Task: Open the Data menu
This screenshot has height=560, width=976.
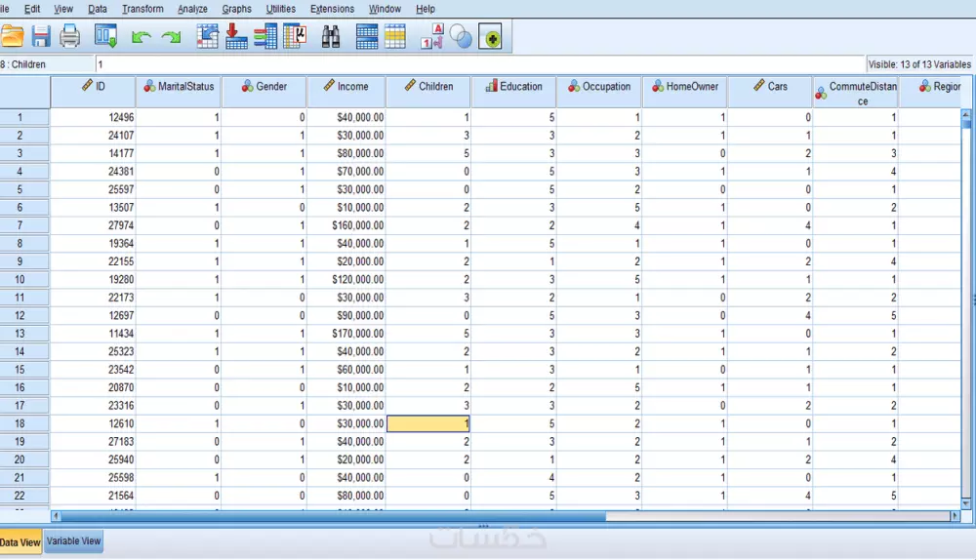Action: coord(97,9)
